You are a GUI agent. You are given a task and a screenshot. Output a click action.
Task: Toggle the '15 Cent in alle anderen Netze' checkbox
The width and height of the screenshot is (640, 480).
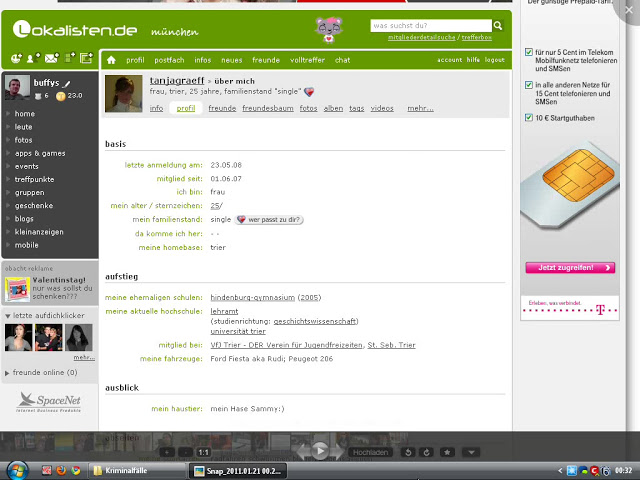pos(527,85)
